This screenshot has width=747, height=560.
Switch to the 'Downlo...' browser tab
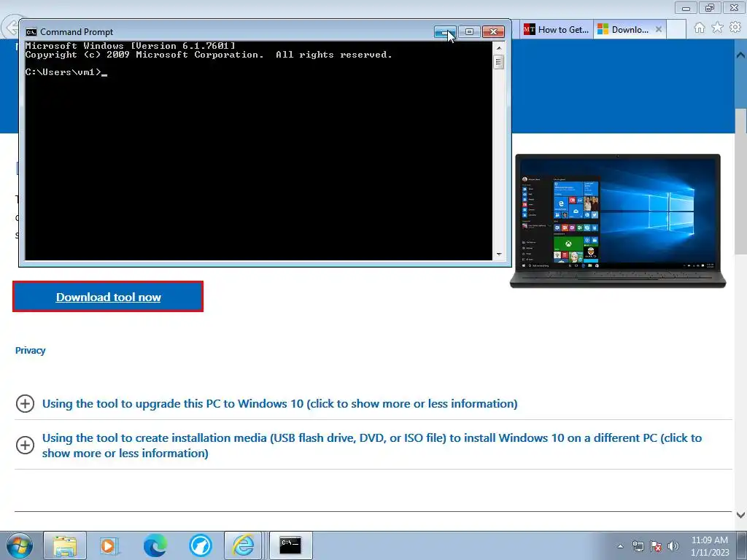[x=623, y=29]
